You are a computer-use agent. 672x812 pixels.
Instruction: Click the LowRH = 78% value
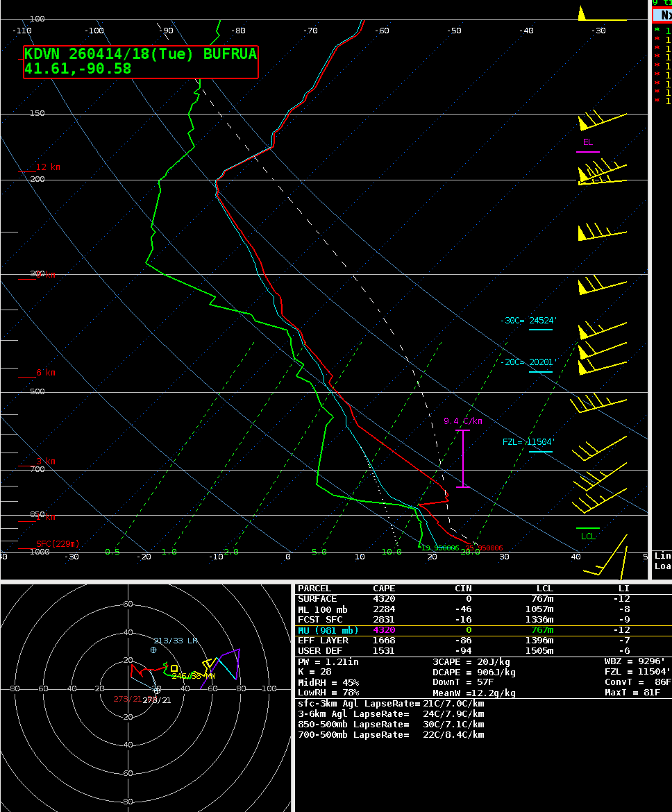pos(328,693)
